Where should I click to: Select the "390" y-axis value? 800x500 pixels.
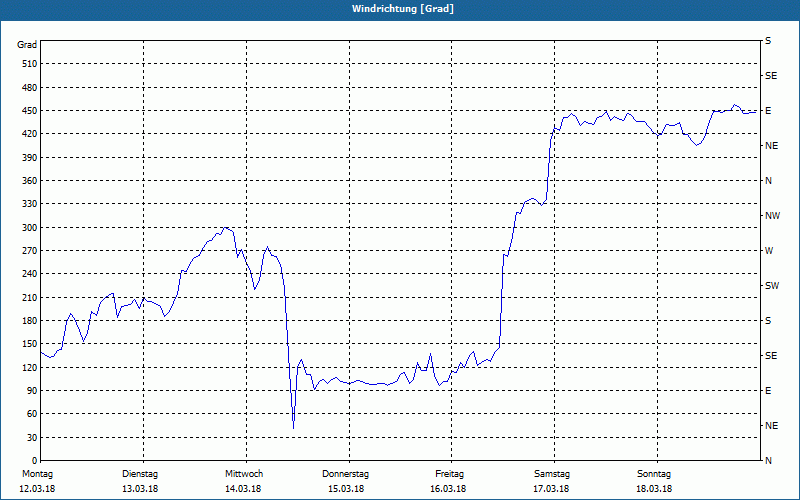30,158
